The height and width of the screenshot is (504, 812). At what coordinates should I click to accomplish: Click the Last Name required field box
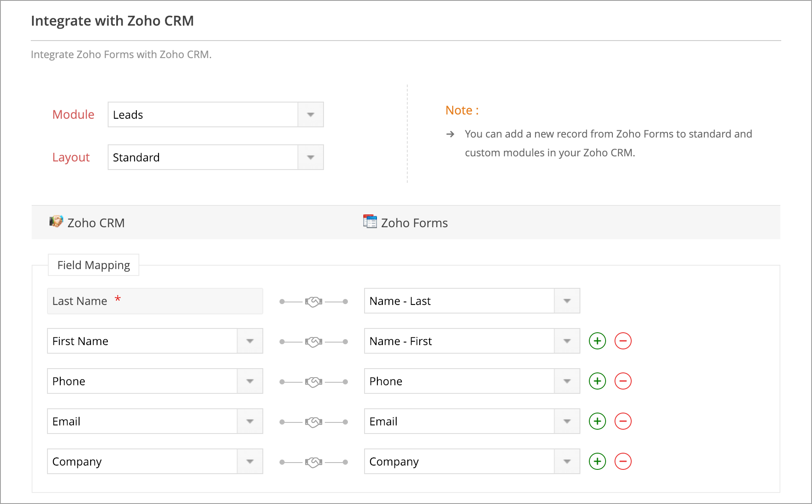coord(155,301)
